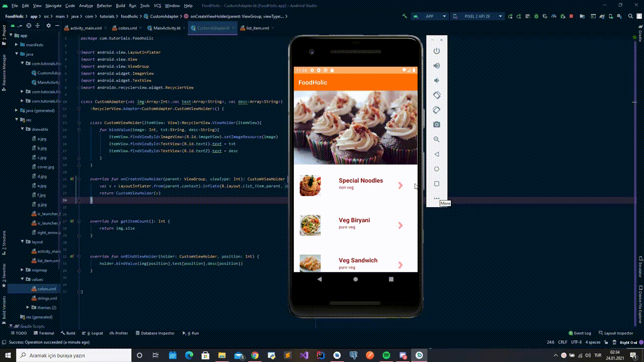Viewport: 644px width, 362px height.
Task: Open the Database Inspector tool window
Action: point(154,333)
